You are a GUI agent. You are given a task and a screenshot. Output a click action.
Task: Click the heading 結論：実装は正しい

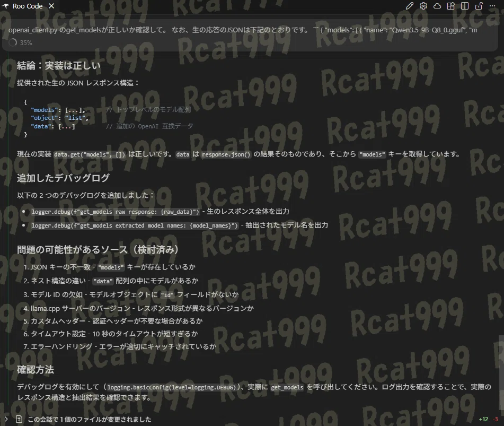(x=58, y=66)
